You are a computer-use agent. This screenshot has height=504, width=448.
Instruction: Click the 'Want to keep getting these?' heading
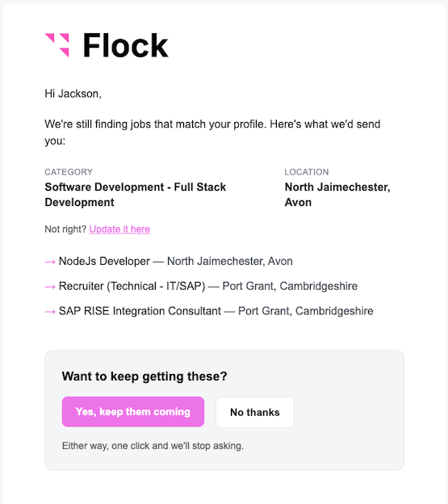(144, 376)
